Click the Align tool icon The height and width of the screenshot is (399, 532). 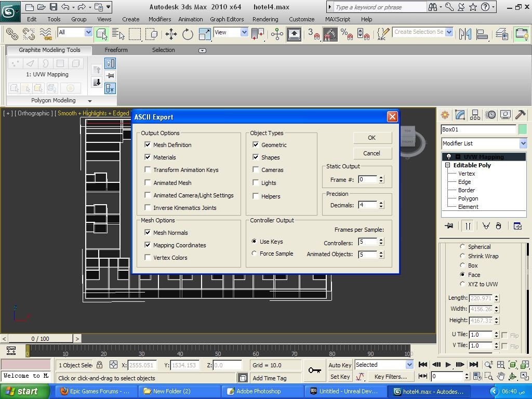coord(482,34)
